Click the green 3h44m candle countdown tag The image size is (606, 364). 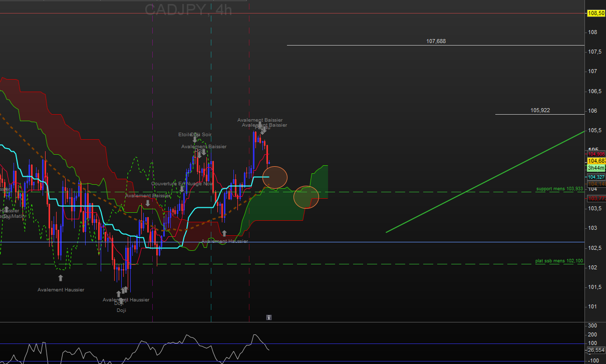pyautogui.click(x=596, y=168)
